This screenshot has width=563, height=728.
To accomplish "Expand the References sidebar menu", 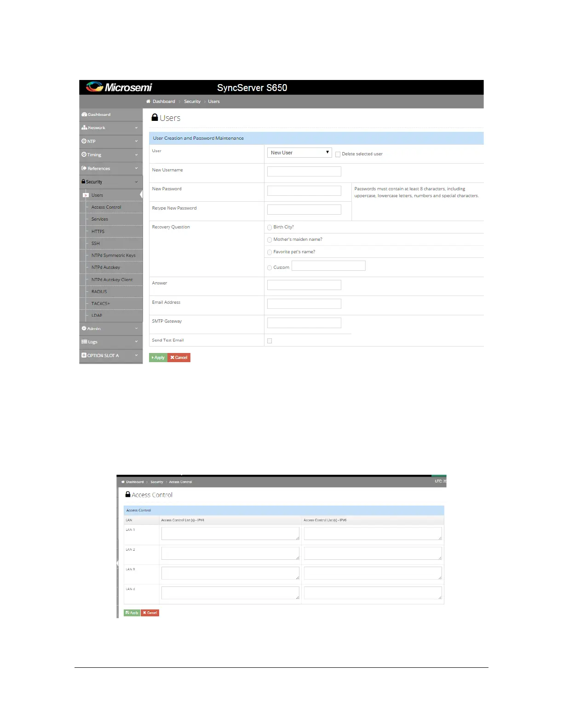I will [111, 168].
